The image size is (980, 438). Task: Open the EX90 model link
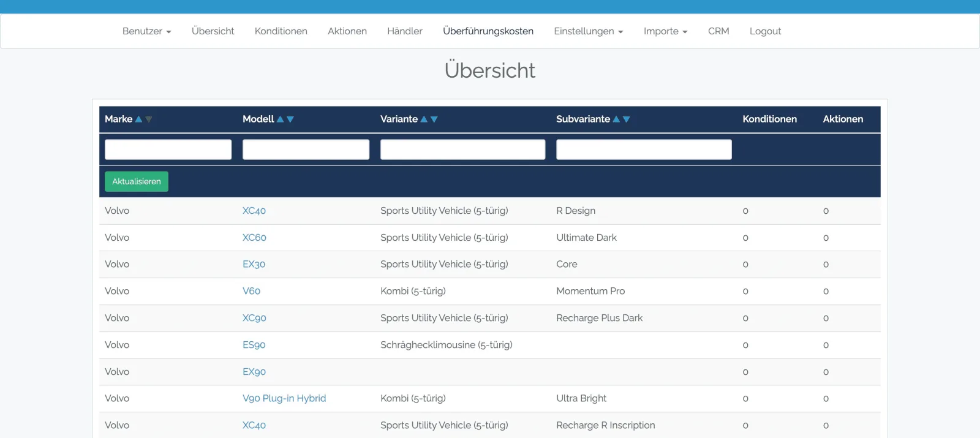[x=254, y=372]
